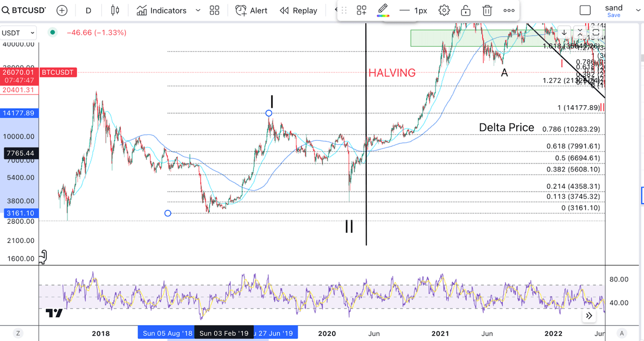Select the wave A text label
The height and width of the screenshot is (341, 644).
pos(504,73)
